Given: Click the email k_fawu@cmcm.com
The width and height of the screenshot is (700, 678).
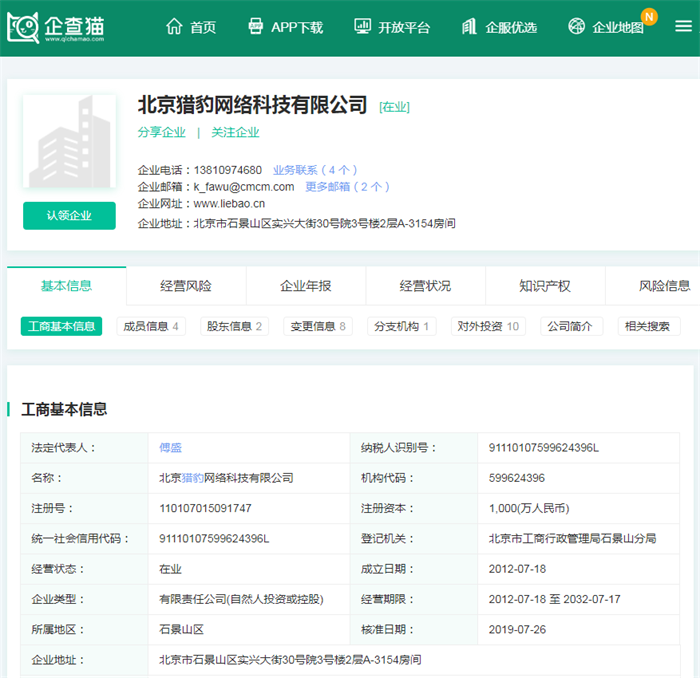Looking at the screenshot, I should [x=244, y=187].
